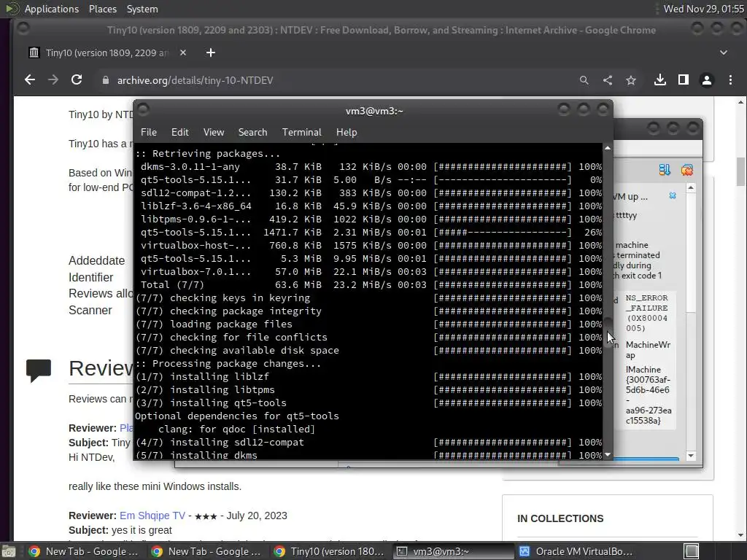Click the IN COLLECTIONS heading
The height and width of the screenshot is (560, 747).
(x=560, y=518)
